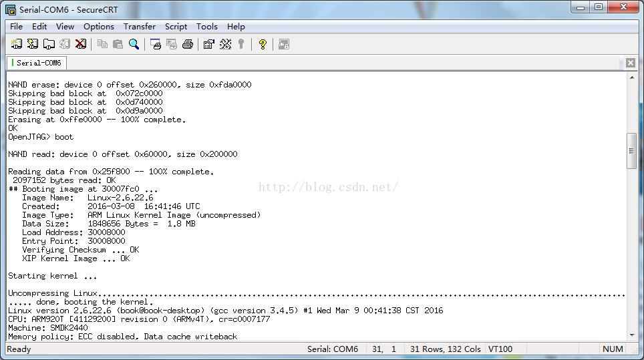Image resolution: width=644 pixels, height=360 pixels.
Task: Click the Disconnect icon with red X
Action: coord(81,44)
